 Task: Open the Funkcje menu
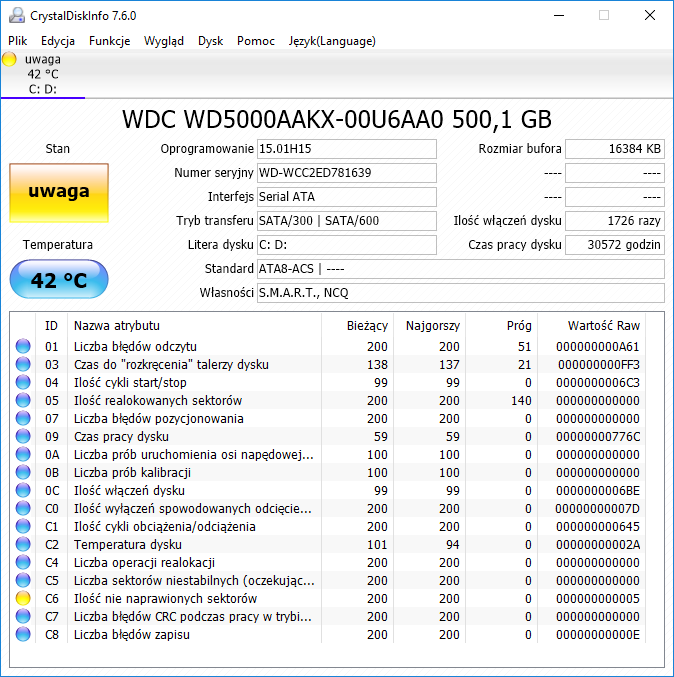[x=110, y=41]
